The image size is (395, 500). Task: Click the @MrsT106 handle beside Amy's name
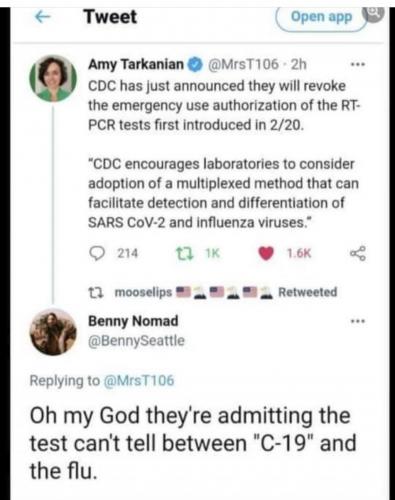[243, 64]
